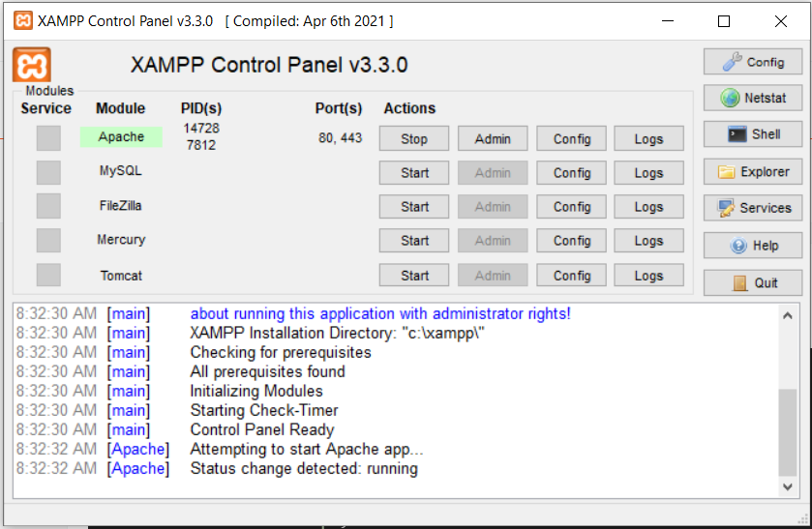812x529 pixels.
Task: Launch Shell from the terminal button
Action: [x=753, y=134]
